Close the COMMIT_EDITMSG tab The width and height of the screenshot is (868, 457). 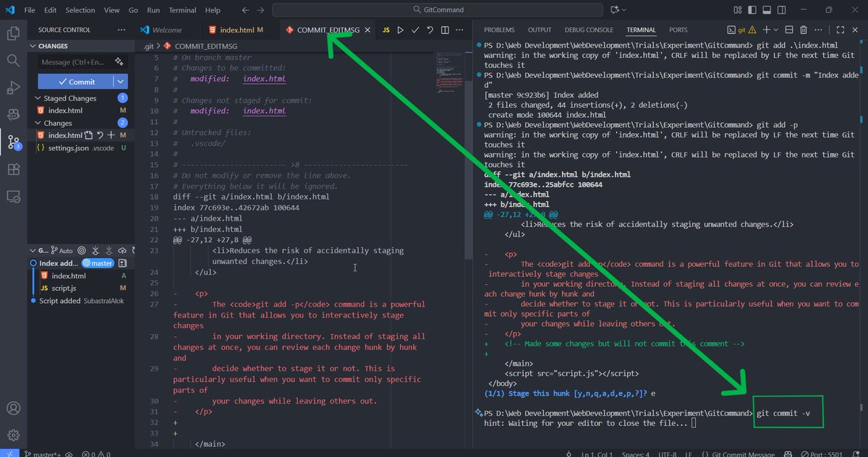click(x=367, y=30)
